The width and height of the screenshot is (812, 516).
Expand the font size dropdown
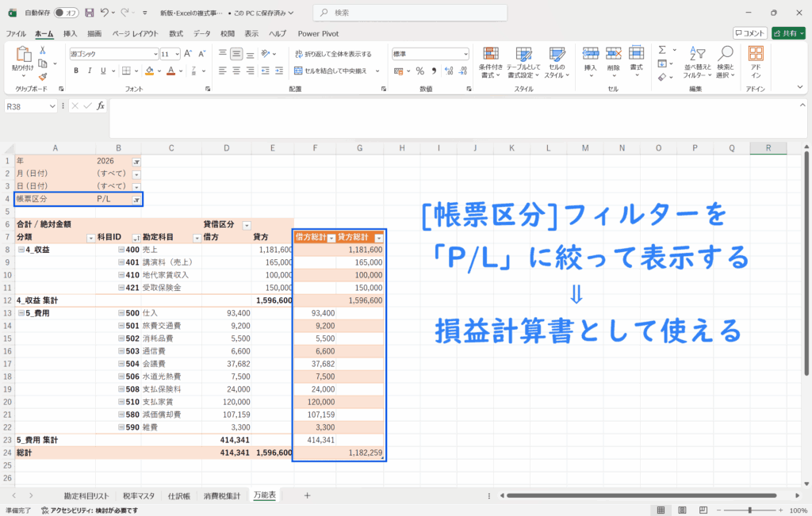177,54
